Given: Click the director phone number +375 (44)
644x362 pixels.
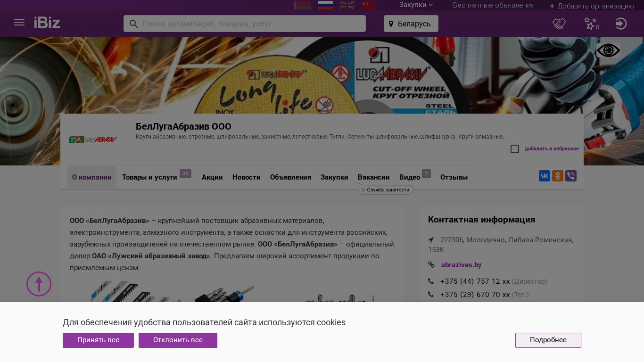Looking at the screenshot, I should click(x=475, y=281).
